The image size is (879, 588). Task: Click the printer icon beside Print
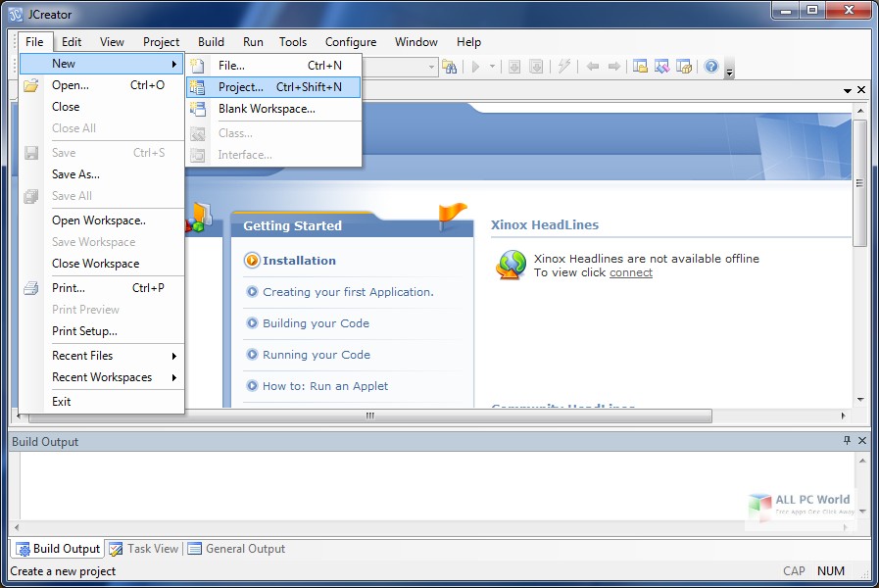(31, 288)
